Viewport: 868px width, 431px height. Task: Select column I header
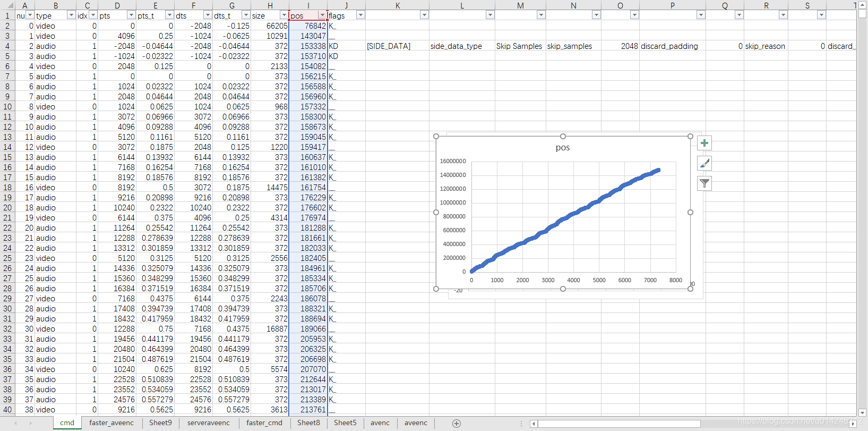coord(308,5)
